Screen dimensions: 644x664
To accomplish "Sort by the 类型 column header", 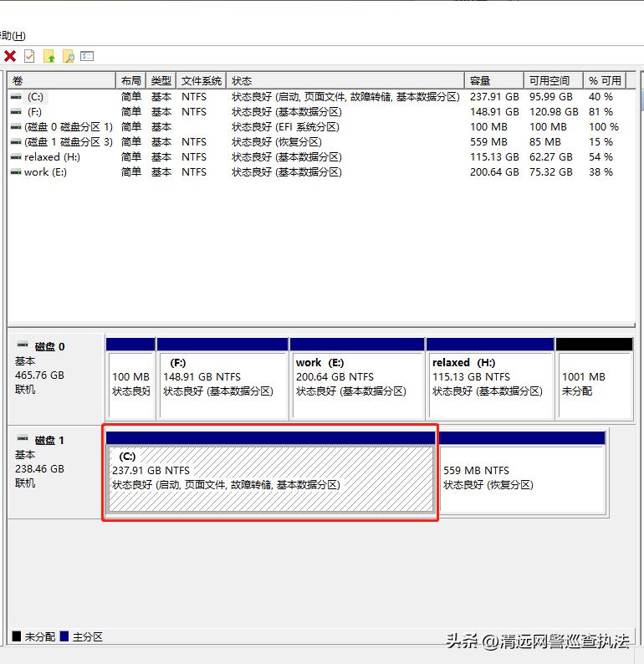I will [x=161, y=80].
